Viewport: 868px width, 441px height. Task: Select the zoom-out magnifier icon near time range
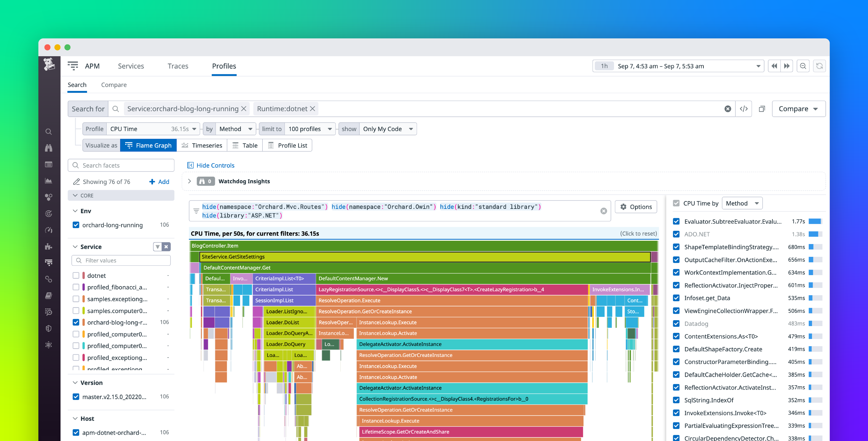[803, 66]
